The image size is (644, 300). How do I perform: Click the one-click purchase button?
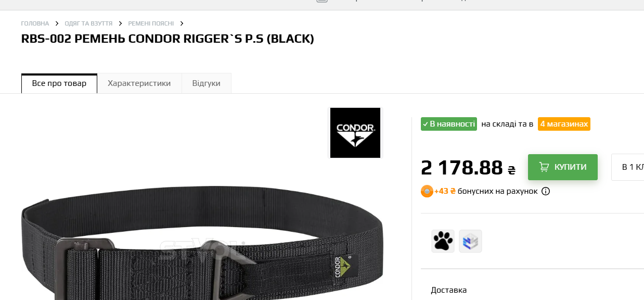click(x=628, y=167)
